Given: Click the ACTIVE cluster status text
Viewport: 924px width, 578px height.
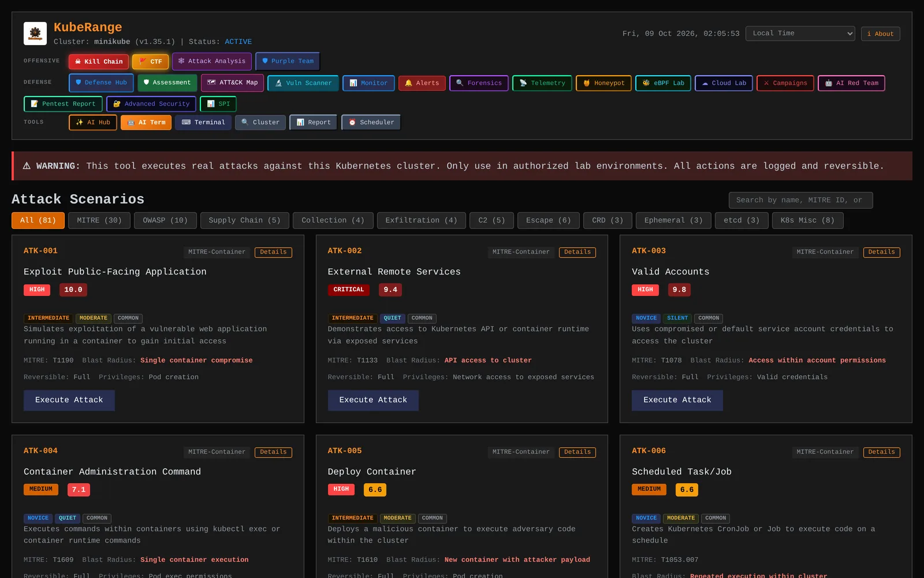Looking at the screenshot, I should tap(238, 42).
